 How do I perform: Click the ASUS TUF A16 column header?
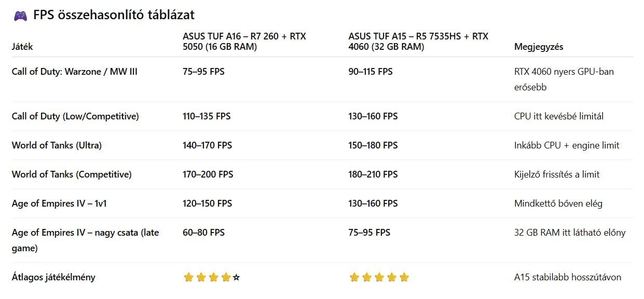[x=244, y=42]
